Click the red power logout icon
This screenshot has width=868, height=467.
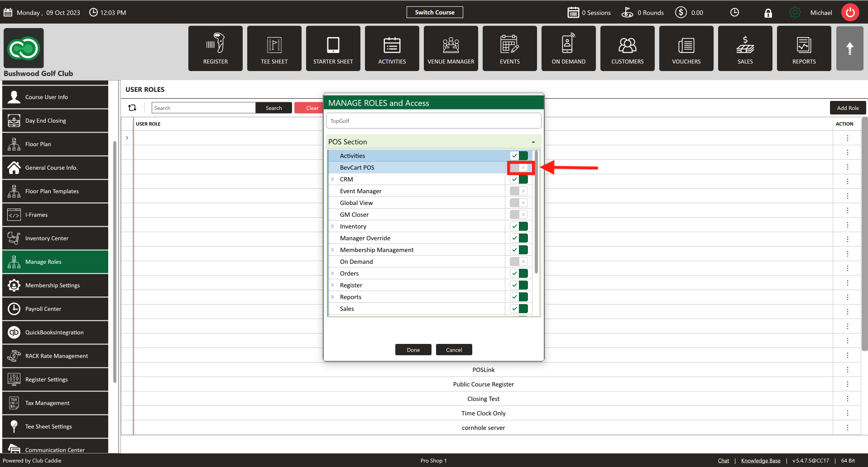(x=850, y=12)
